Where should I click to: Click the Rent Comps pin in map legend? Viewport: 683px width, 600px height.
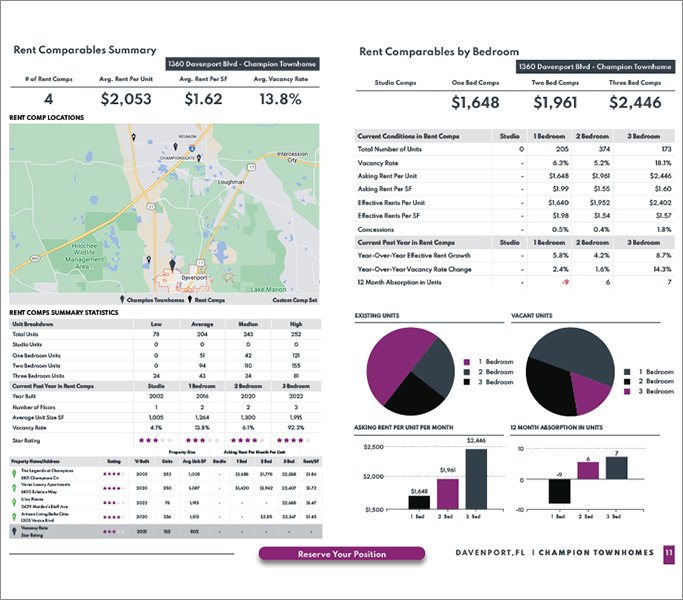coord(189,299)
